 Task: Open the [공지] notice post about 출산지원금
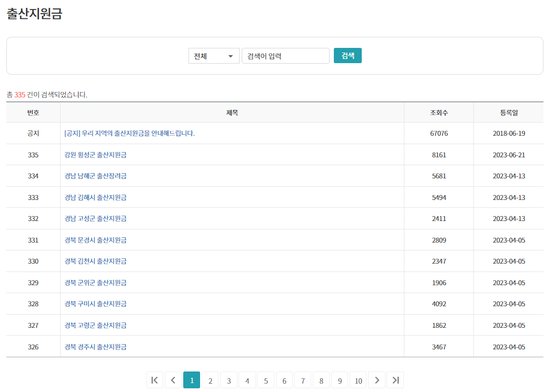pos(128,133)
